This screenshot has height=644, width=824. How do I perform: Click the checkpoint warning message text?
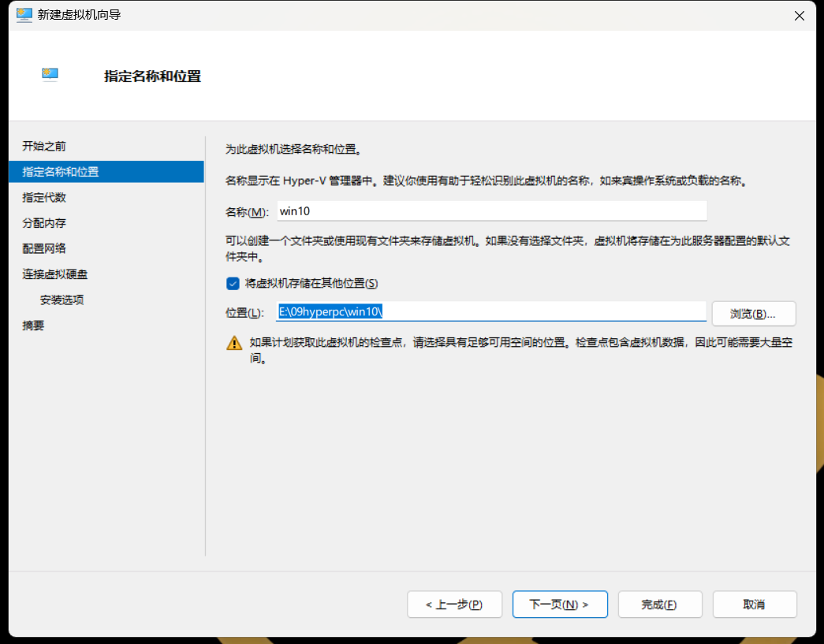click(x=520, y=350)
